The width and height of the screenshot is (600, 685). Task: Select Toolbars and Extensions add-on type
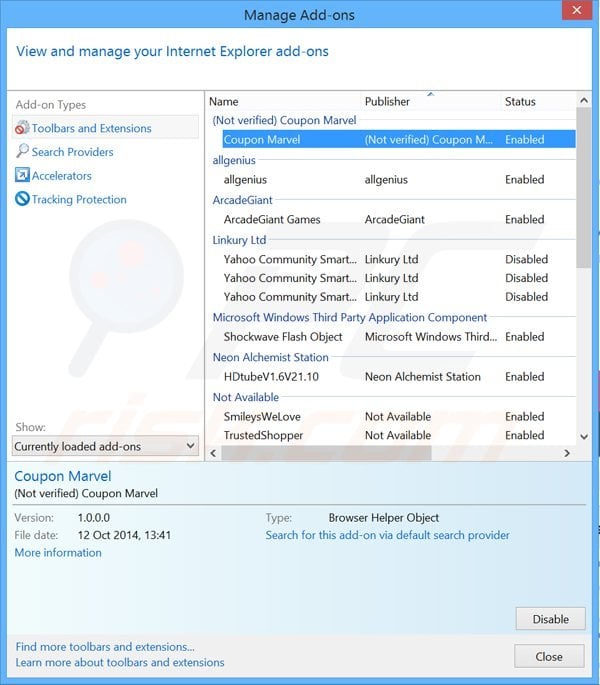pos(105,128)
